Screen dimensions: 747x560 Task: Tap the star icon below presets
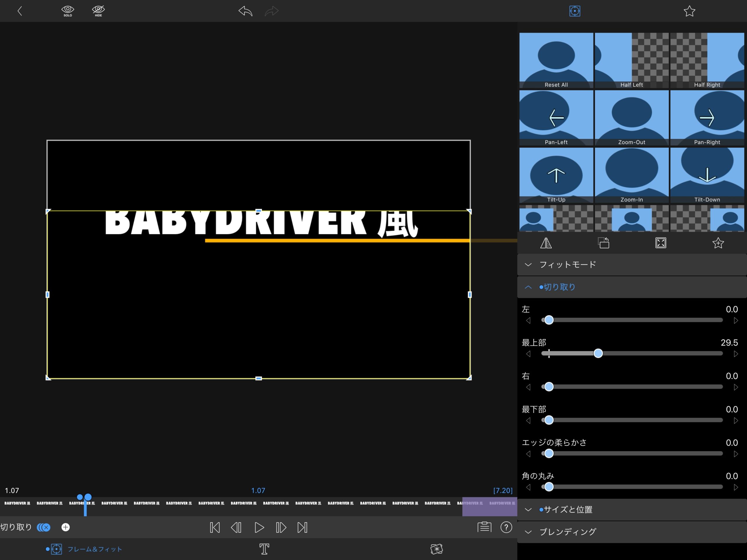pyautogui.click(x=718, y=243)
